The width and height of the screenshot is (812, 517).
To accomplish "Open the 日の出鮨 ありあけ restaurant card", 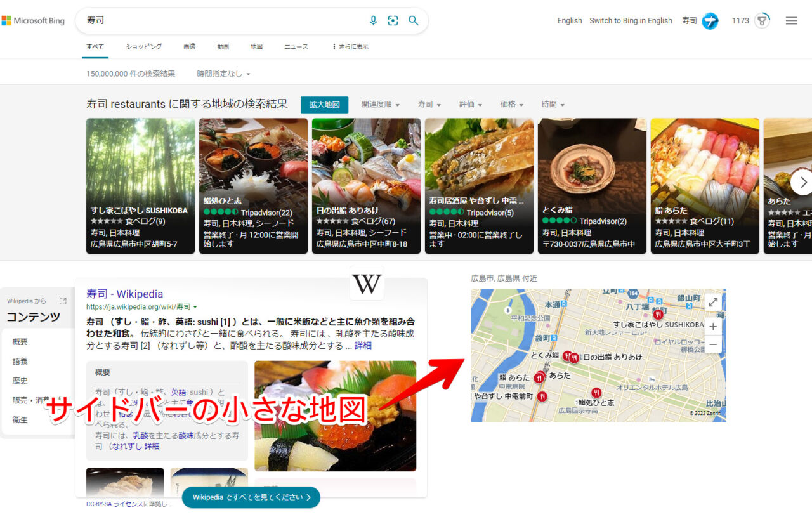I will [x=366, y=186].
